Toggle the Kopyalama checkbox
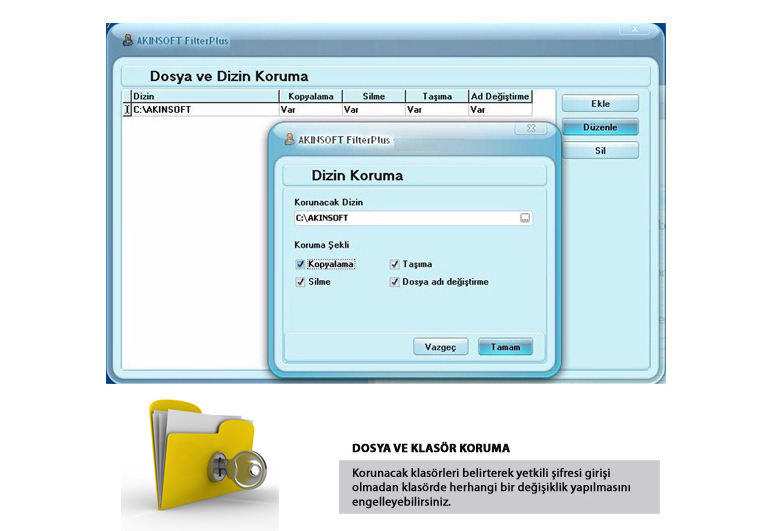The height and width of the screenshot is (531, 768). (300, 264)
